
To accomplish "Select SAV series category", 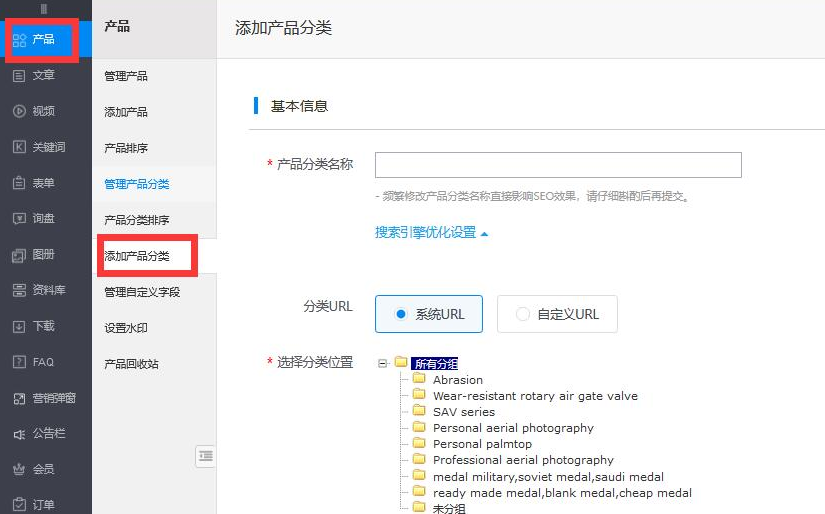I will pyautogui.click(x=464, y=412).
